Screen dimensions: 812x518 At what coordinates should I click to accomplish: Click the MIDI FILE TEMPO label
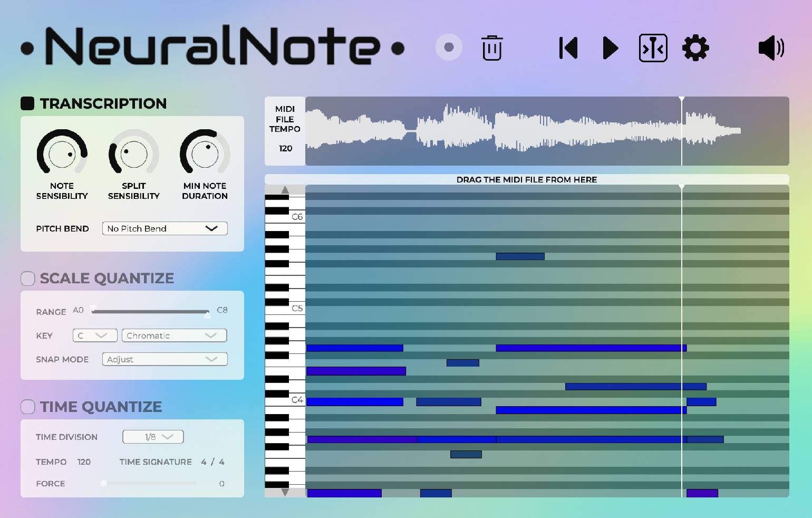[x=285, y=119]
